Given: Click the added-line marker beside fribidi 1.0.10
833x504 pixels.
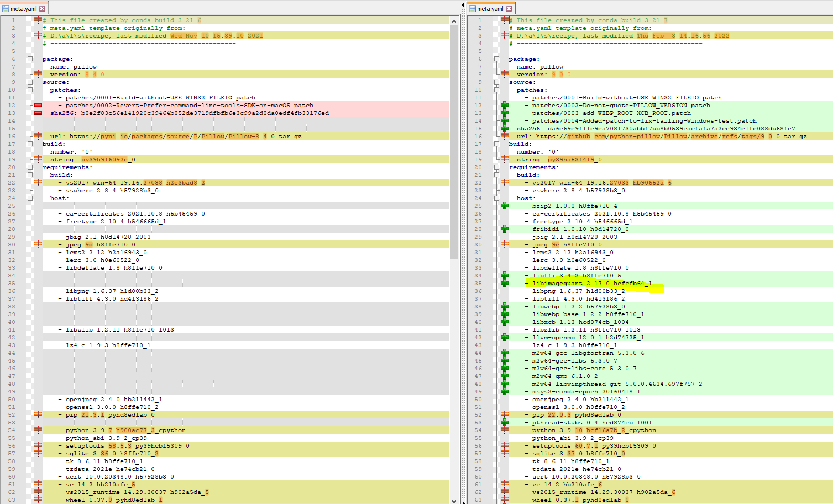Looking at the screenshot, I should [505, 229].
